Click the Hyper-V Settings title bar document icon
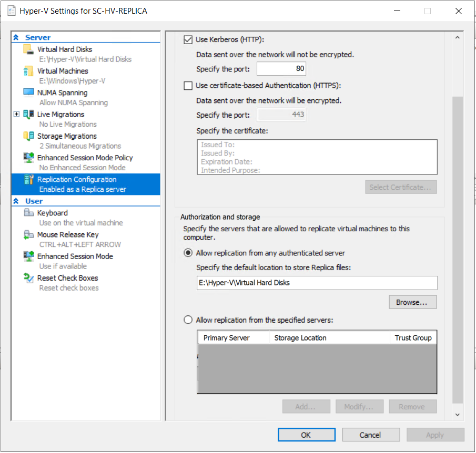This screenshot has width=476, height=453. 12,11
